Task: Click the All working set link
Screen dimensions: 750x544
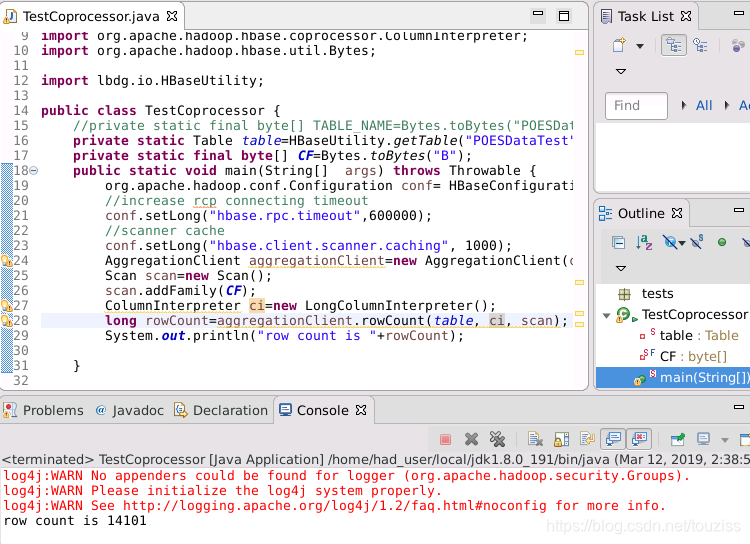Action: click(x=704, y=105)
